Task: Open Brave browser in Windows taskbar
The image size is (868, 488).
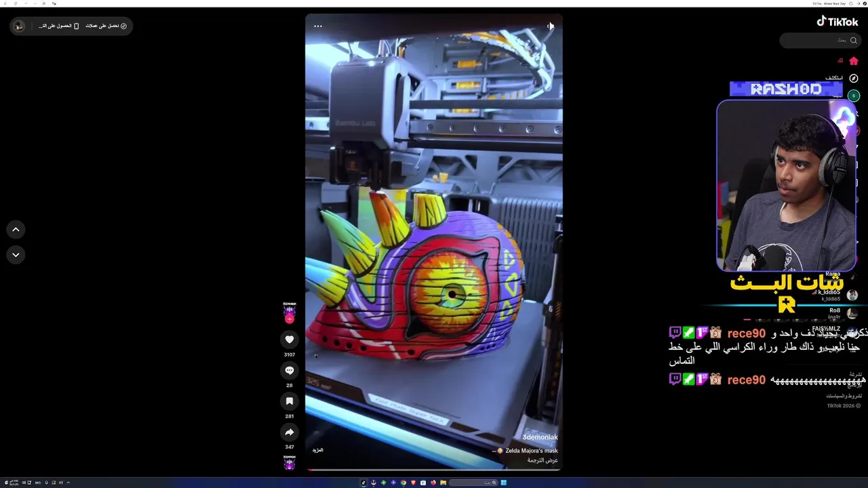Action: click(413, 483)
